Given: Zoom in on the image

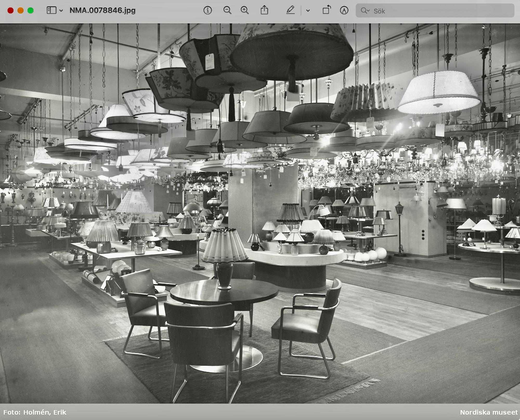Looking at the screenshot, I should 245,10.
